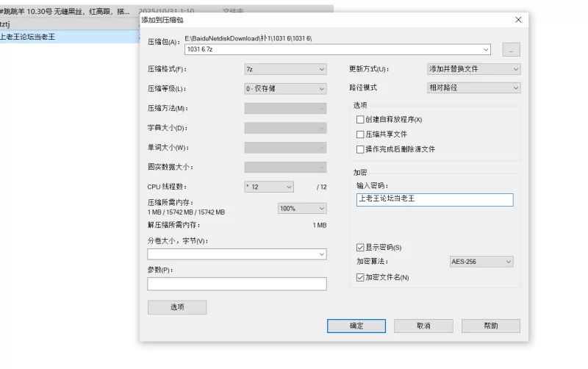Image resolution: width=588 pixels, height=369 pixels.
Task: Open the CPU thread count dropdown
Action: coord(269,187)
